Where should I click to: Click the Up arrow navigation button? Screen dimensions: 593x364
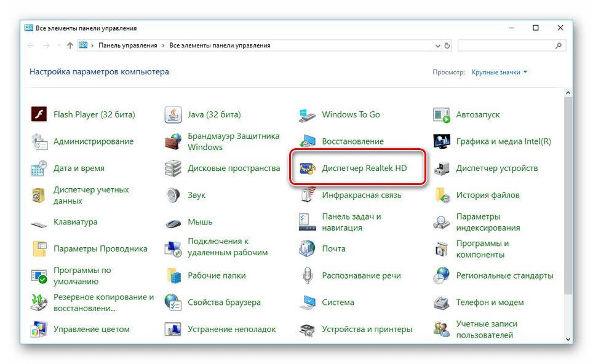pyautogui.click(x=70, y=45)
